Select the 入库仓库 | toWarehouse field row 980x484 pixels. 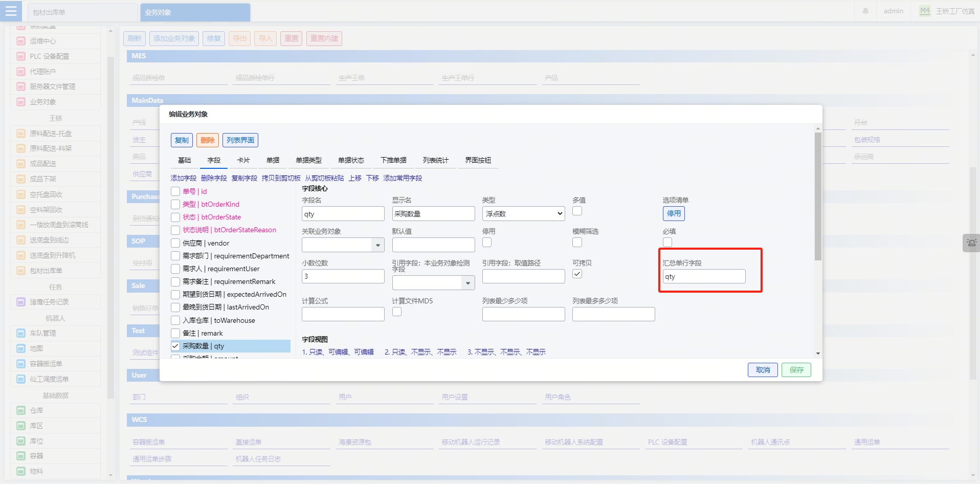click(231, 320)
